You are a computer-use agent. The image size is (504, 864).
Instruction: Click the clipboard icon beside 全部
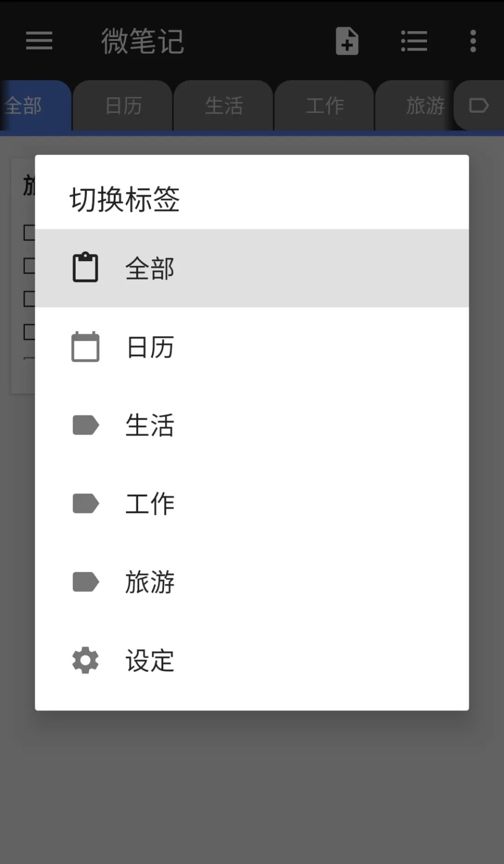click(x=85, y=267)
